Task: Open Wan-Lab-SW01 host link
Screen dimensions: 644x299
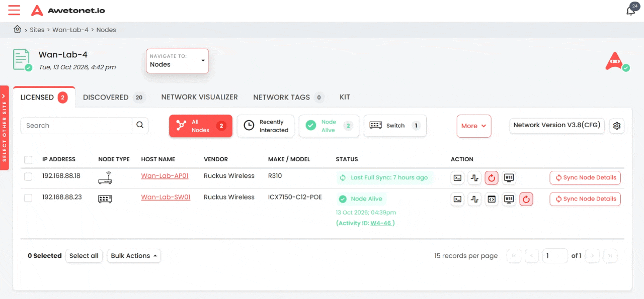Action: click(166, 197)
